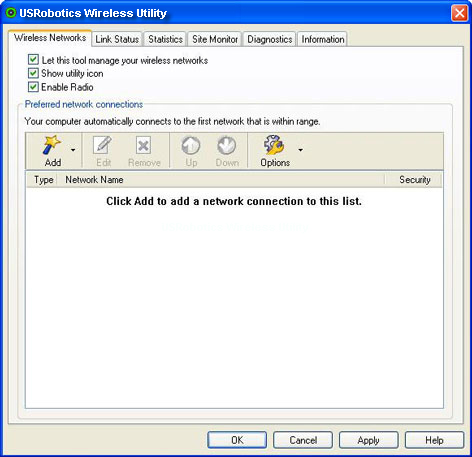Open the Options gear icon

[x=274, y=145]
